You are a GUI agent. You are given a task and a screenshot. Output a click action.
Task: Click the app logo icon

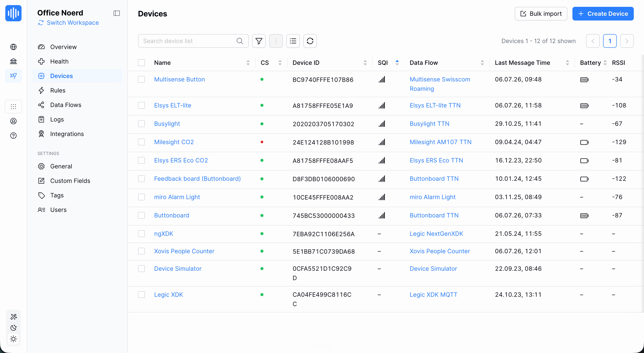13,13
